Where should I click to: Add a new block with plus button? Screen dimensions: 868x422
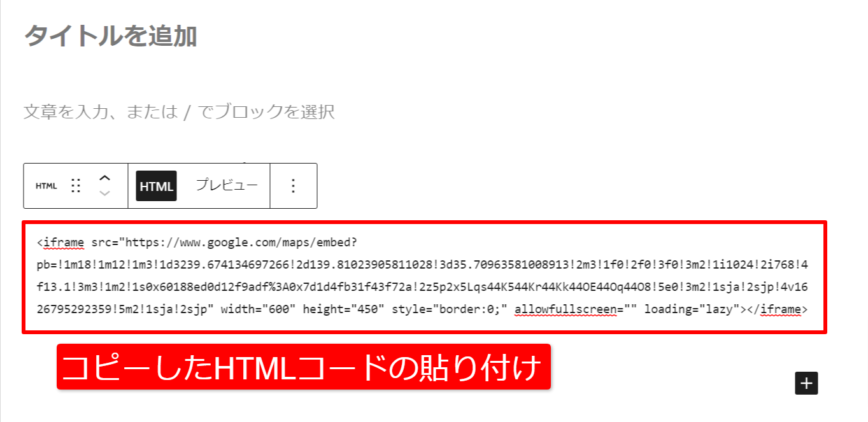pyautogui.click(x=806, y=383)
